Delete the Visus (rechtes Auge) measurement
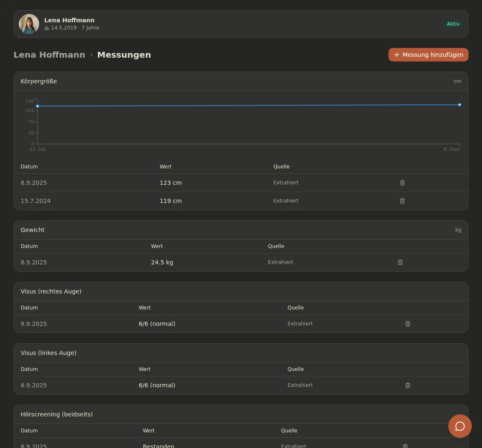Image resolution: width=482 pixels, height=448 pixels. point(407,324)
